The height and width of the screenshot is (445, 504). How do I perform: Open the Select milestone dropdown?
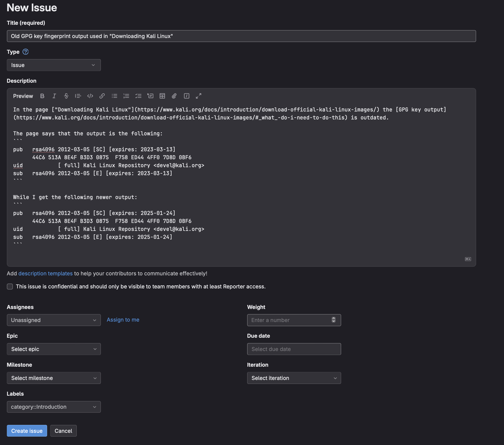[54, 378]
